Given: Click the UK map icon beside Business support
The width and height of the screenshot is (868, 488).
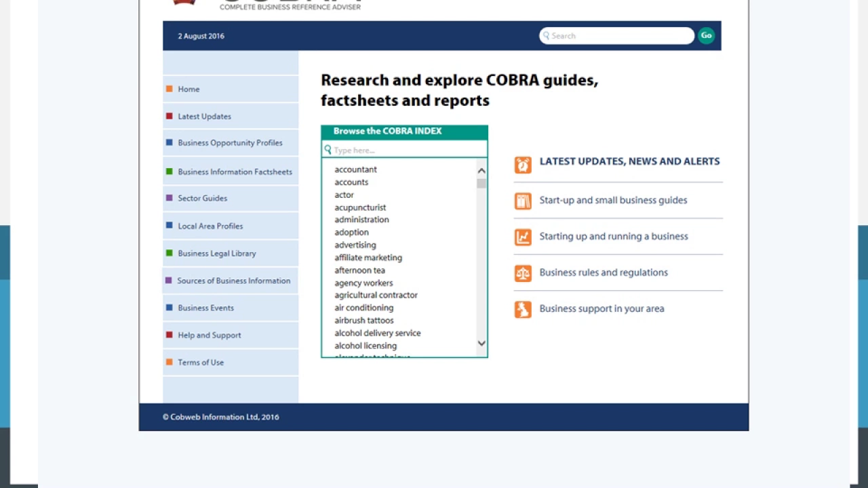Looking at the screenshot, I should click(523, 310).
